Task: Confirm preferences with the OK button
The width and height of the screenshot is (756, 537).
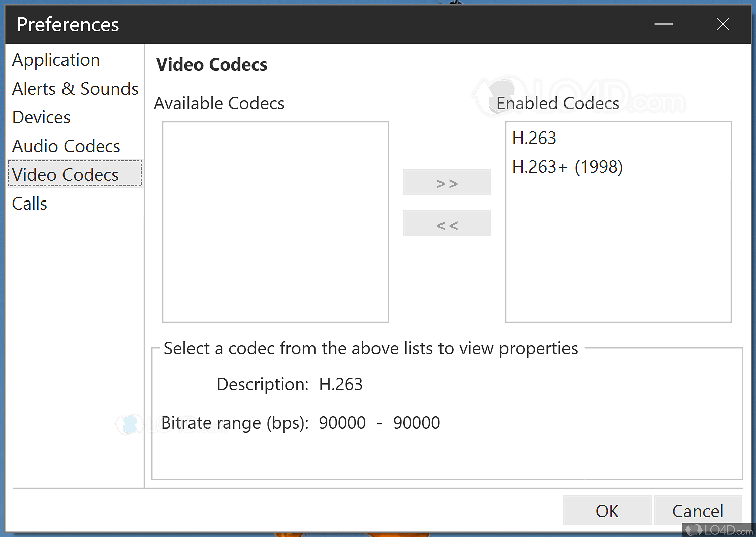Action: click(607, 510)
